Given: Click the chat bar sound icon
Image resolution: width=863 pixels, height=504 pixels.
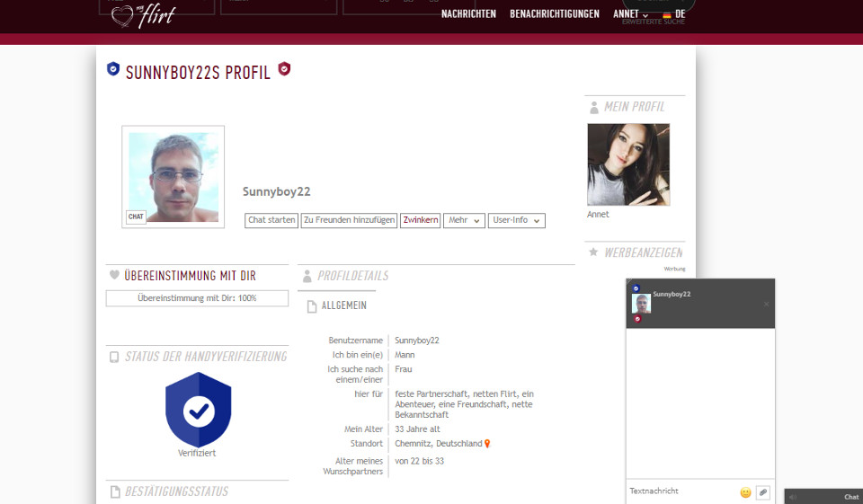Looking at the screenshot, I should pos(793,497).
